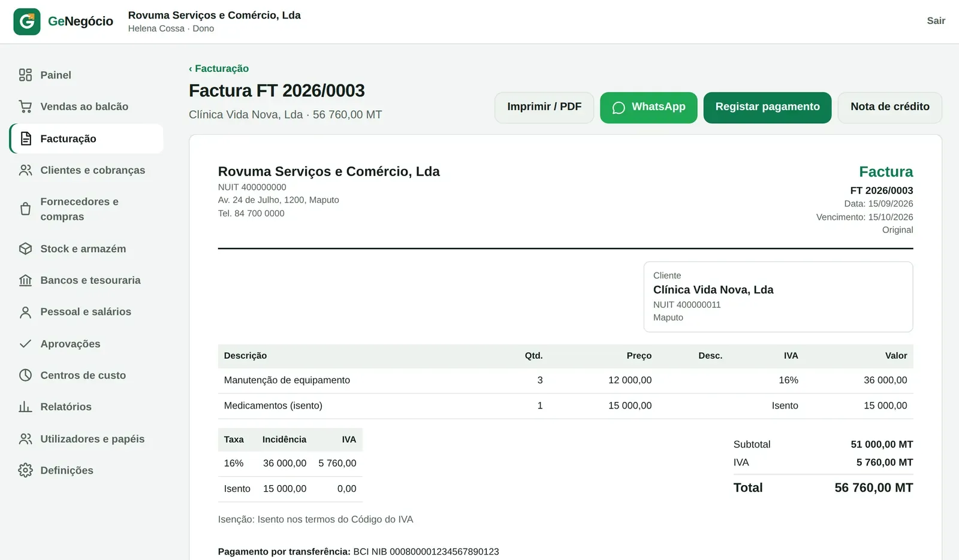
Task: Click Sair to log out
Action: [x=936, y=21]
